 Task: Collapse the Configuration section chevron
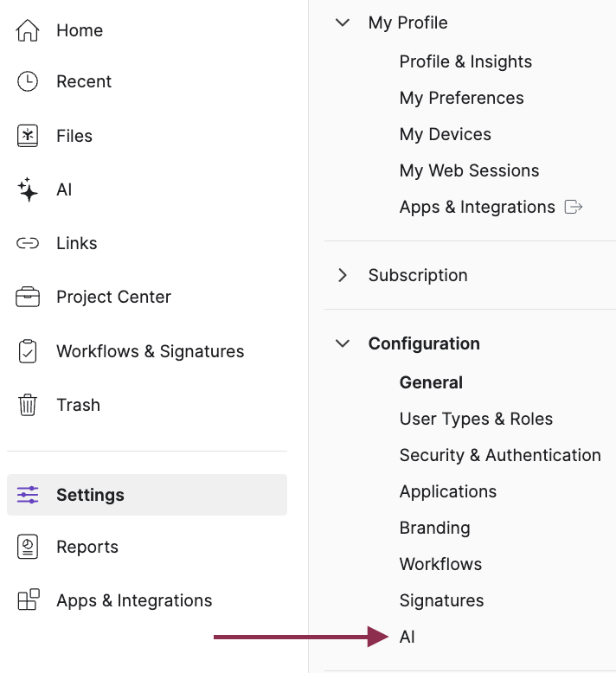tap(343, 343)
